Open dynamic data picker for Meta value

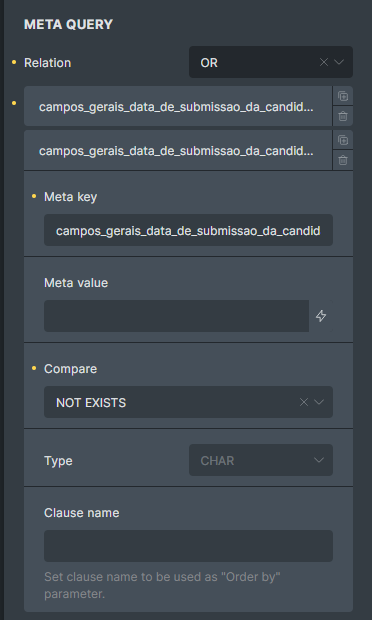pos(321,316)
